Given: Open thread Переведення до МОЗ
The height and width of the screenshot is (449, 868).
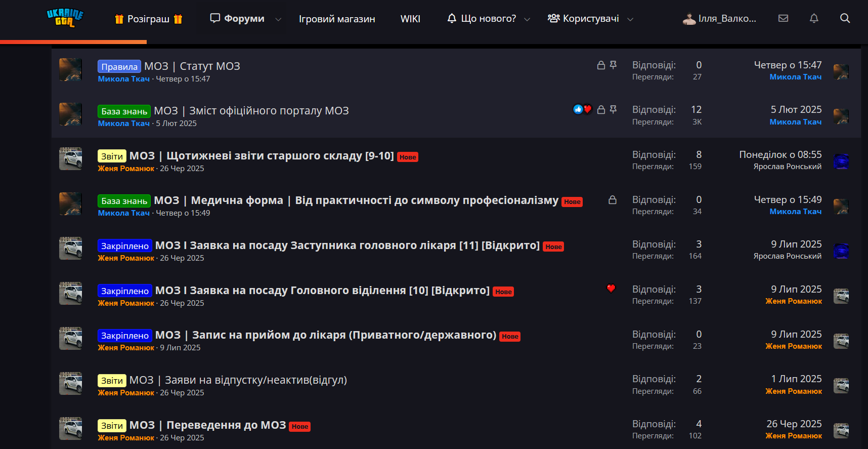Looking at the screenshot, I should (x=208, y=425).
